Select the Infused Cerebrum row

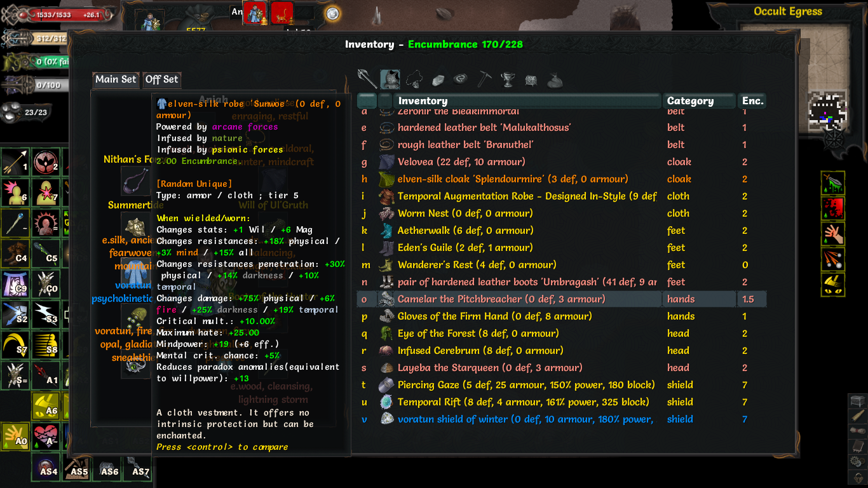[x=562, y=351]
